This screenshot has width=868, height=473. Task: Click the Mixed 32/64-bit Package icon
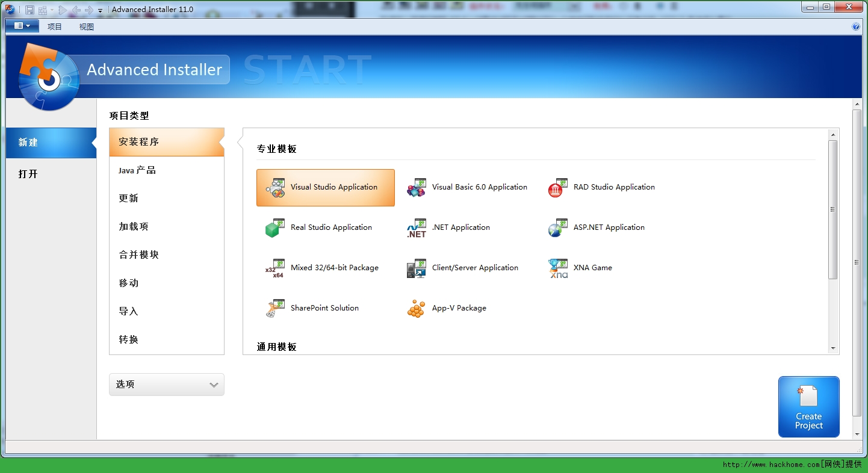275,268
